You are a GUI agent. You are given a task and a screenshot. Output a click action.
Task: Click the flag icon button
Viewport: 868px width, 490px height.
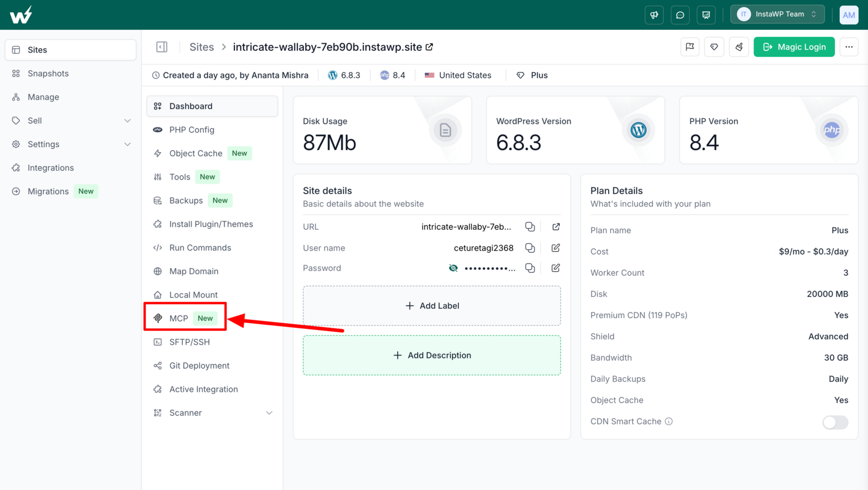pos(690,47)
